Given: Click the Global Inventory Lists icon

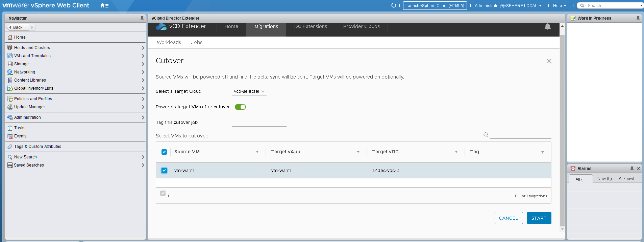Looking at the screenshot, I should (10, 88).
